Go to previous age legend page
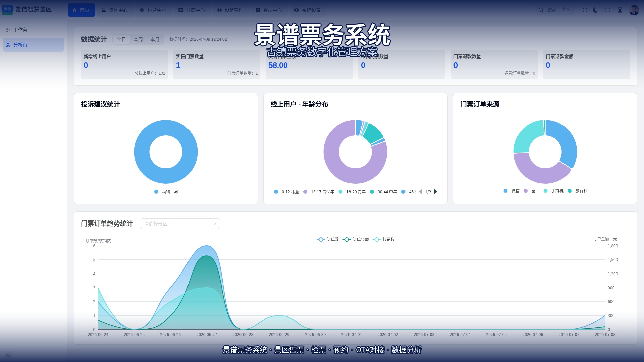 420,192
